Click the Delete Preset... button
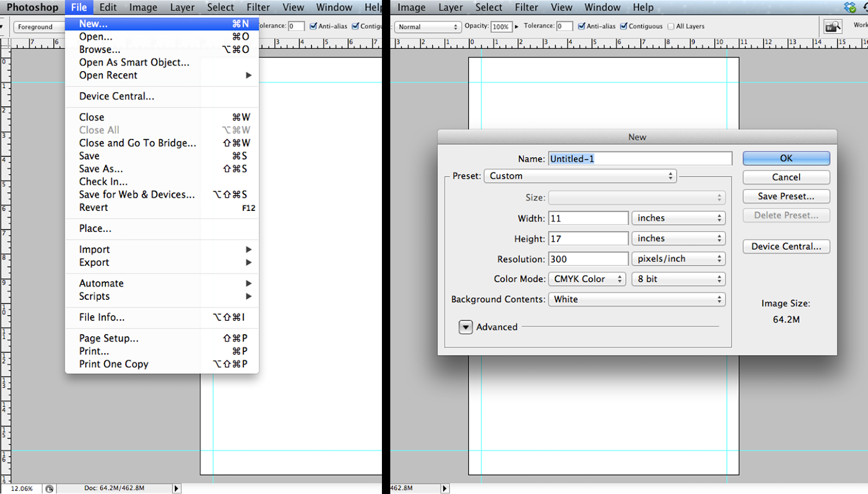Image resolution: width=868 pixels, height=494 pixels. coord(786,215)
